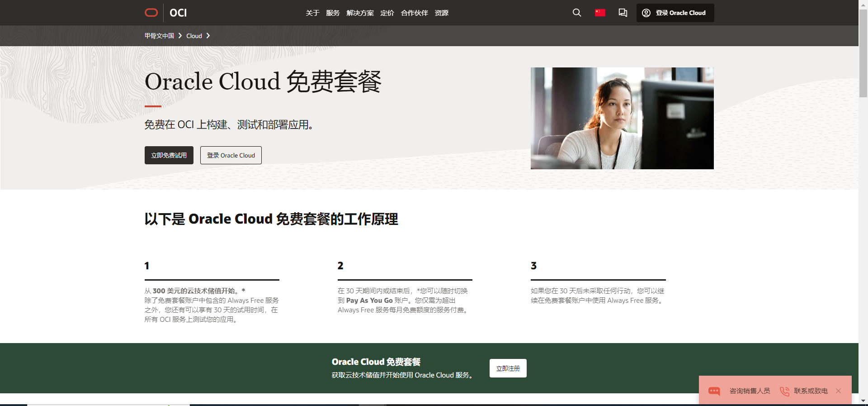Image resolution: width=868 pixels, height=406 pixels.
Task: Open the 关于 menu
Action: [x=312, y=13]
